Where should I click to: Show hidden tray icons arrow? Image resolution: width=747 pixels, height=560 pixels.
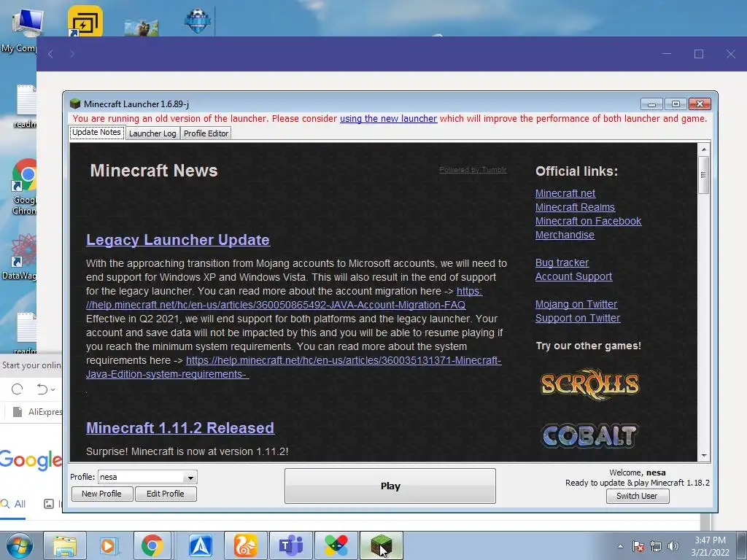pos(620,546)
